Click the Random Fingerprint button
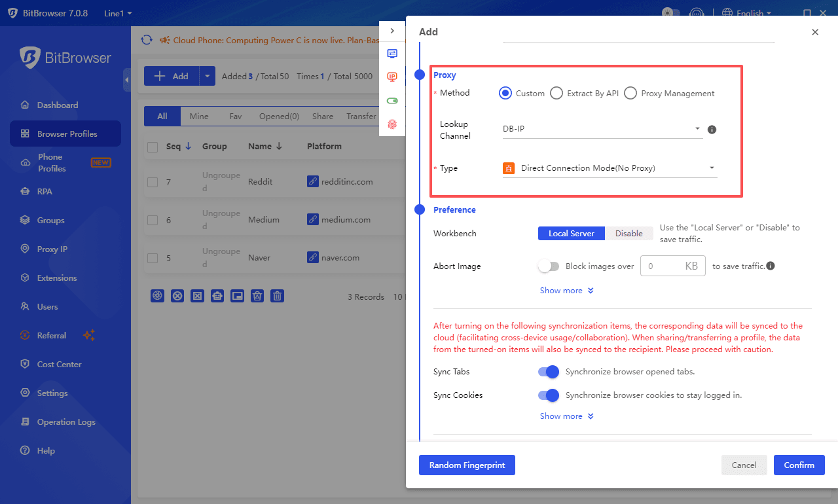The height and width of the screenshot is (504, 838). [467, 465]
